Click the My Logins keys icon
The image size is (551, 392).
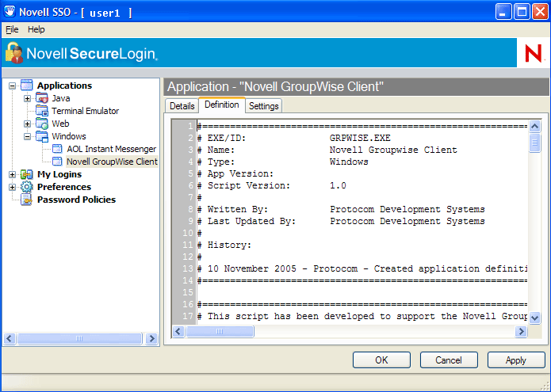coord(27,174)
